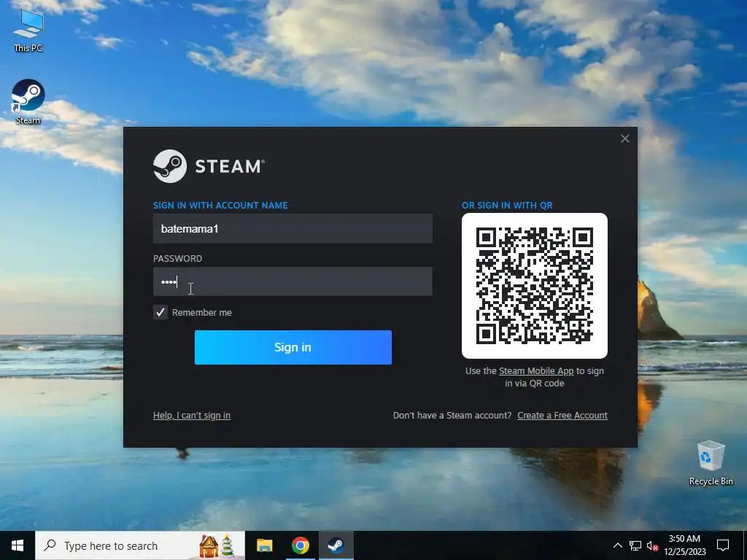The image size is (747, 560).
Task: Click the PASSWORD field label
Action: pyautogui.click(x=178, y=259)
